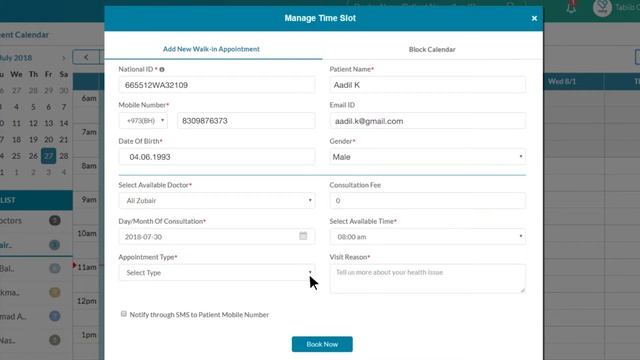Image resolution: width=640 pixels, height=360 pixels.
Task: Click the Email ID field
Action: (x=427, y=121)
